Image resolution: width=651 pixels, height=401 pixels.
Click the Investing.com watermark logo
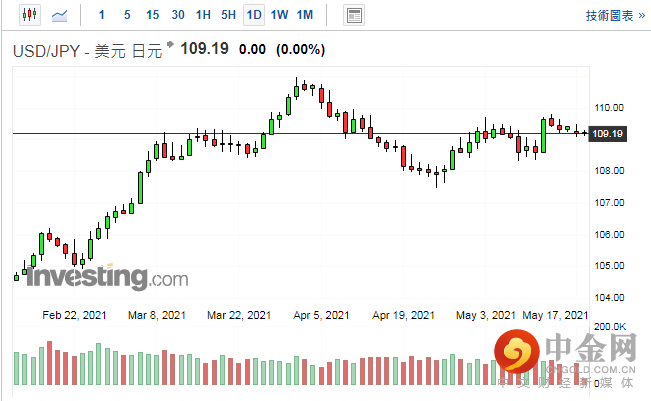(106, 276)
